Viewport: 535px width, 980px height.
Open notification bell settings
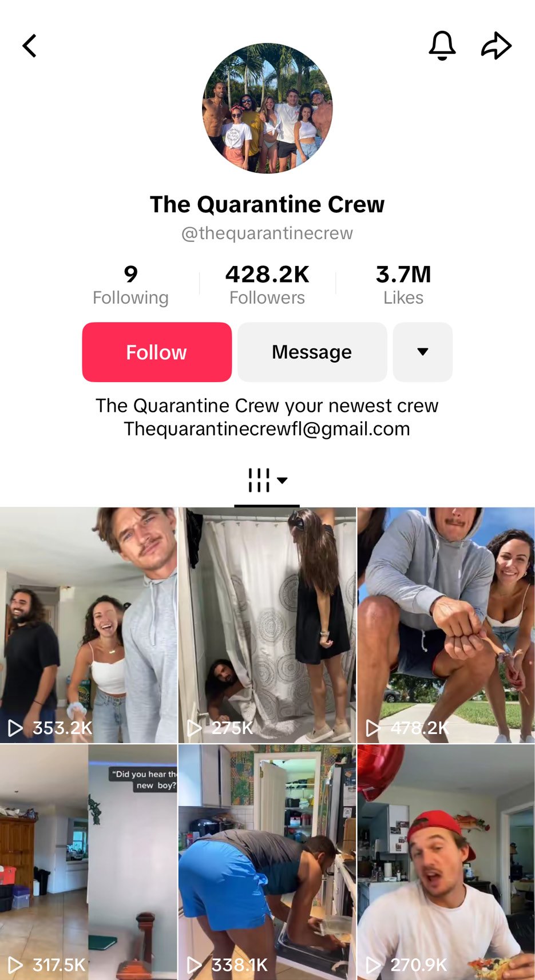tap(442, 46)
